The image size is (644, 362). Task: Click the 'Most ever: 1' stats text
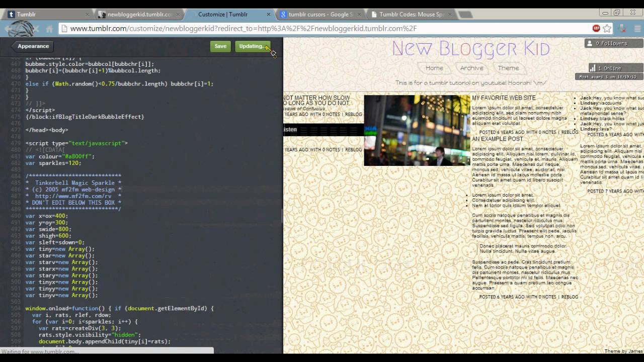(609, 77)
